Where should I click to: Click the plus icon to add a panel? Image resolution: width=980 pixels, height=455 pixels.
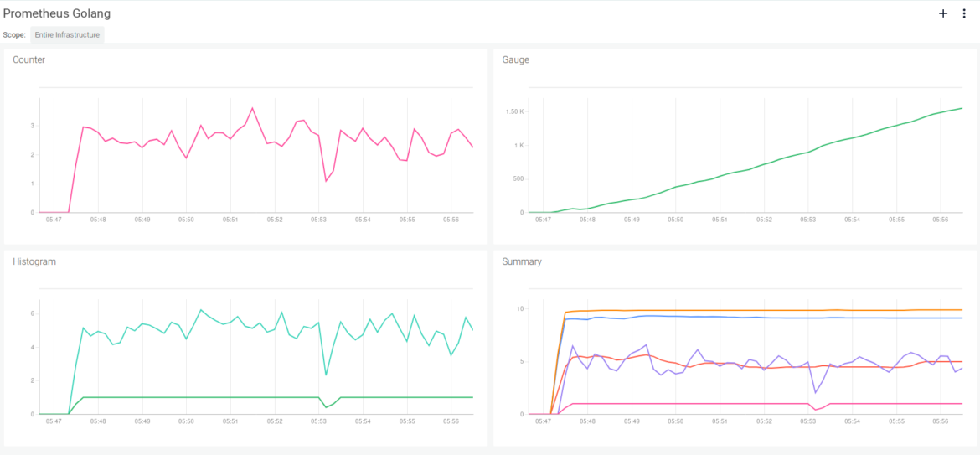tap(943, 13)
